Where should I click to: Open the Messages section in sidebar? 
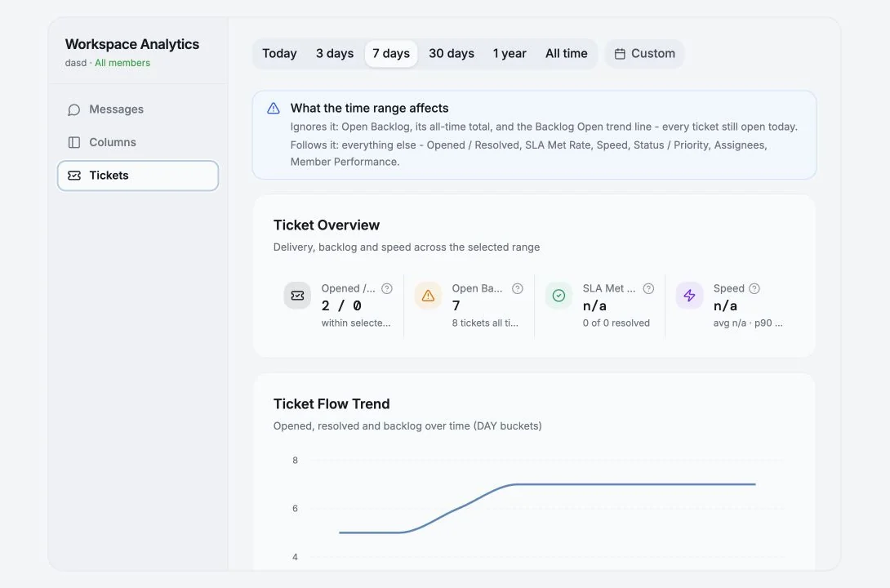pos(137,109)
